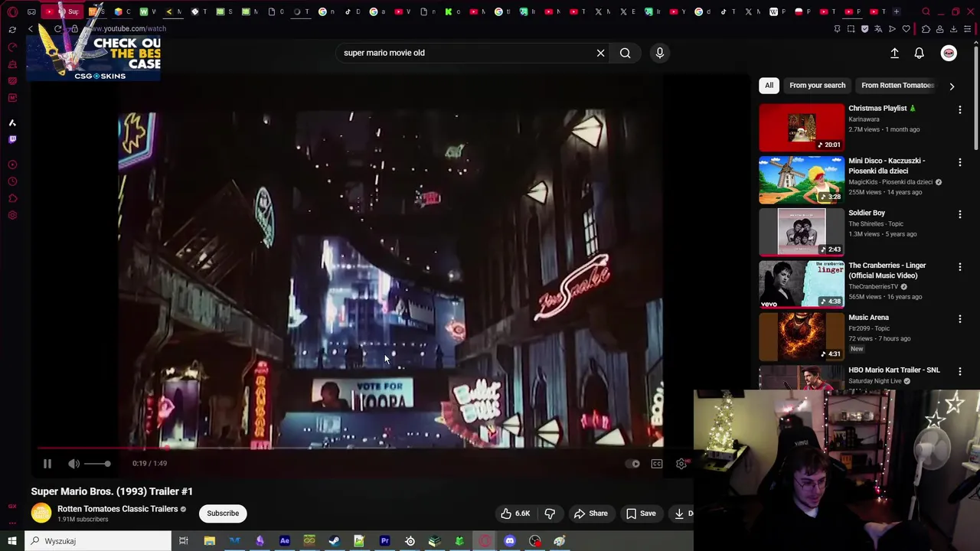Image resolution: width=980 pixels, height=551 pixels.
Task: Clear the YouTube search box with the X
Action: (x=601, y=53)
